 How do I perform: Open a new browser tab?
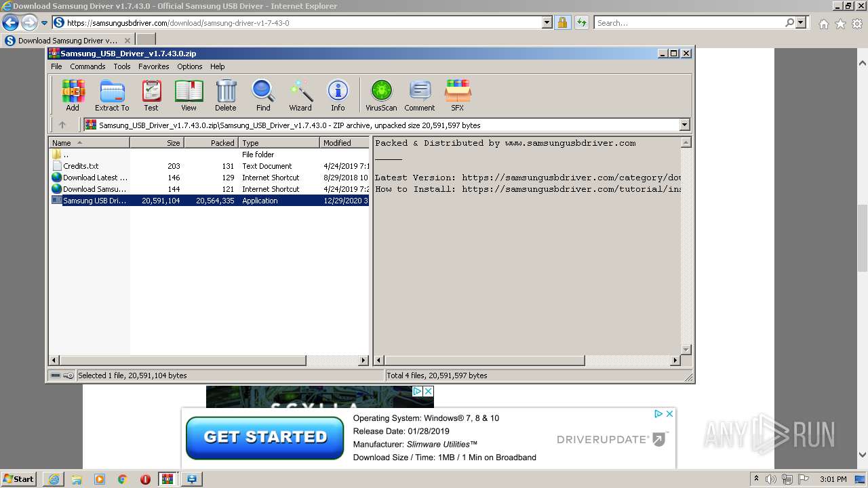point(146,40)
